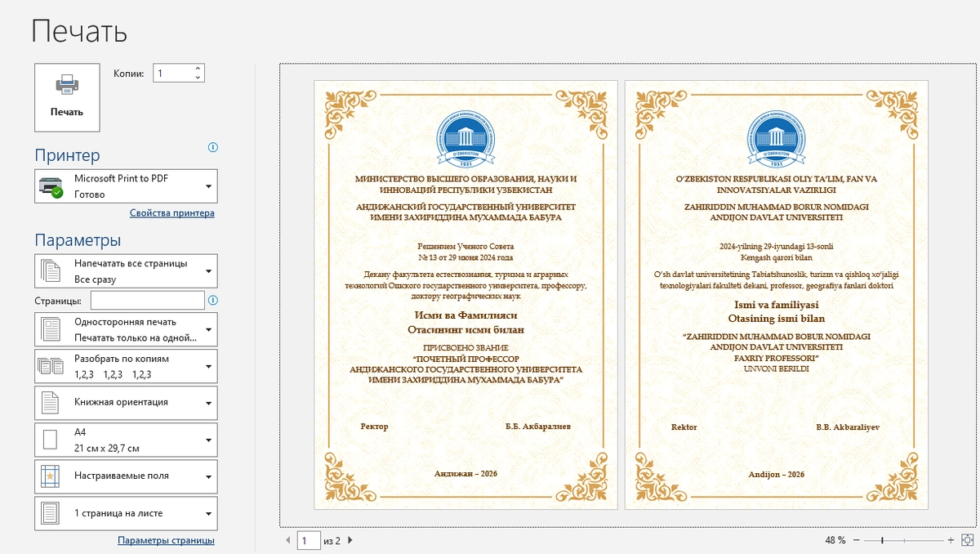
Task: Click the pages-per-sheet icon
Action: click(x=50, y=513)
